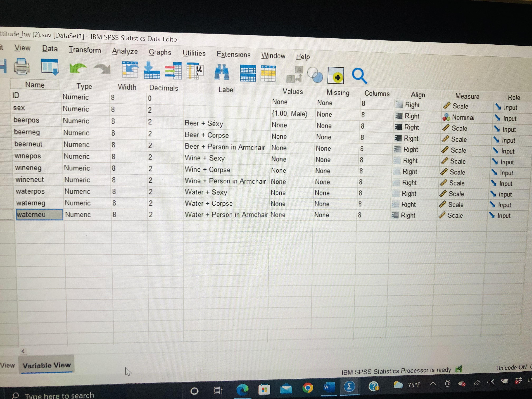Image resolution: width=532 pixels, height=399 pixels.
Task: Switch to the Variable View tab
Action: (x=47, y=365)
